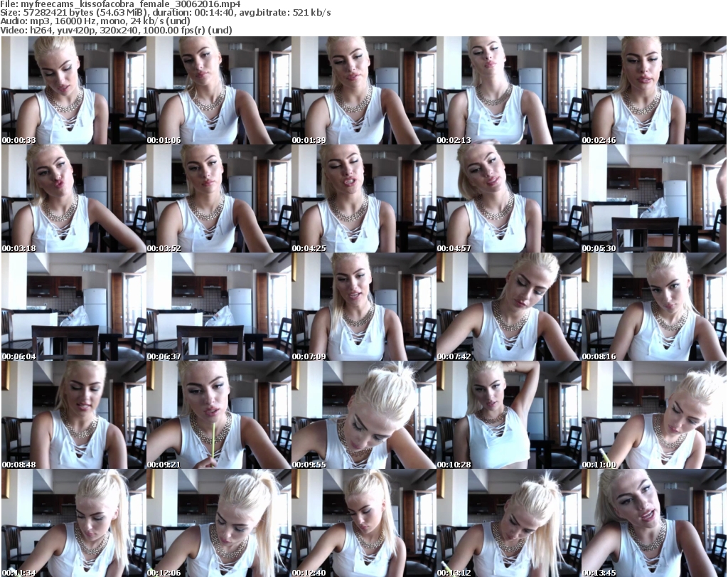View the thumbnail at 00:13:12
The image size is (728, 577).
pos(509,523)
